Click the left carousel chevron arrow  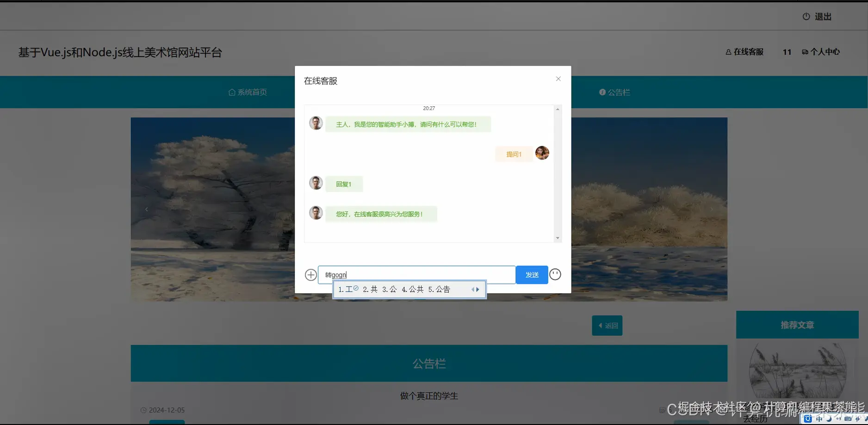point(147,209)
